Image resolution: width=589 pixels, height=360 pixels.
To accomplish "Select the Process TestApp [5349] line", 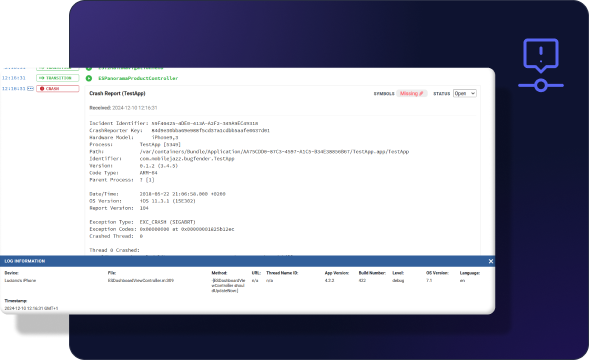I will click(135, 144).
